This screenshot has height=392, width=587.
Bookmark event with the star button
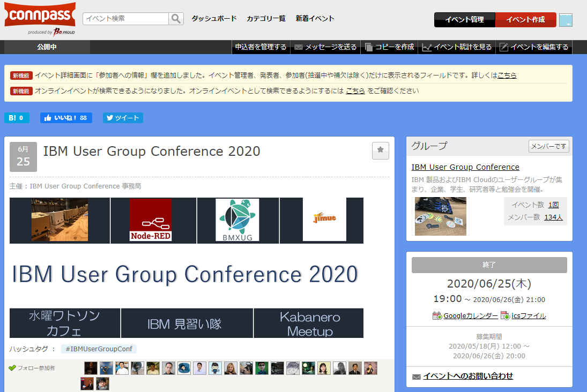click(380, 150)
